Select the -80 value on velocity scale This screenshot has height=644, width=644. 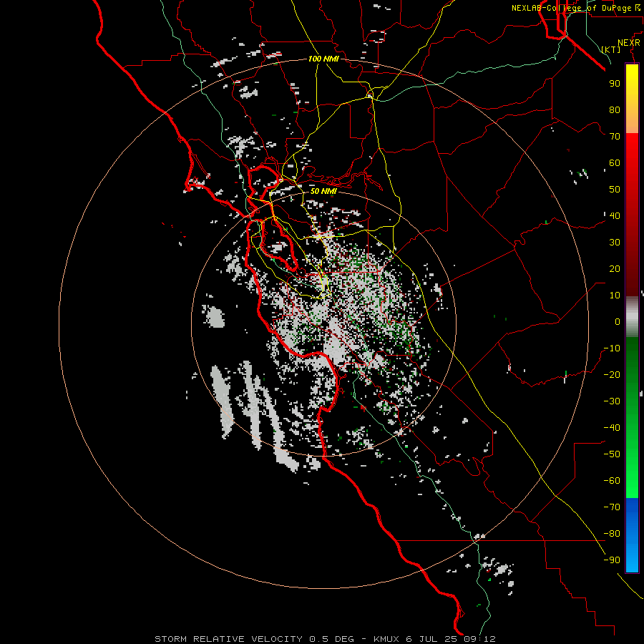click(x=612, y=534)
